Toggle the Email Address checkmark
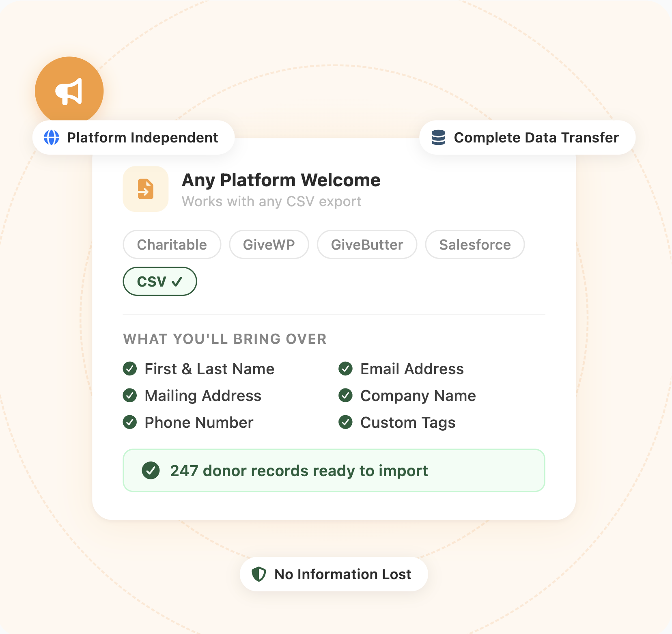 346,369
